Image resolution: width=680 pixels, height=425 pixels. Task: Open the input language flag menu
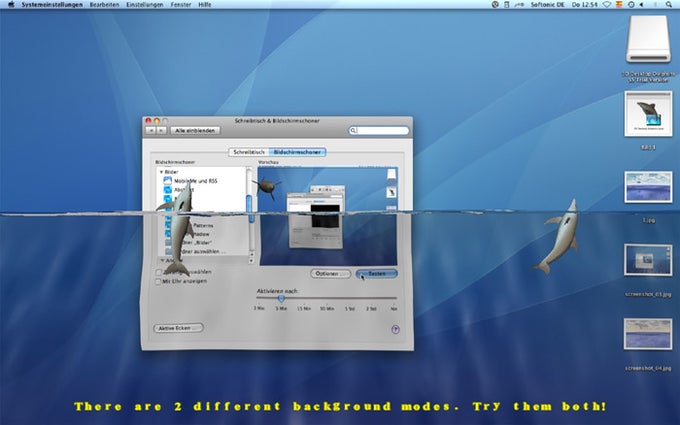point(619,5)
